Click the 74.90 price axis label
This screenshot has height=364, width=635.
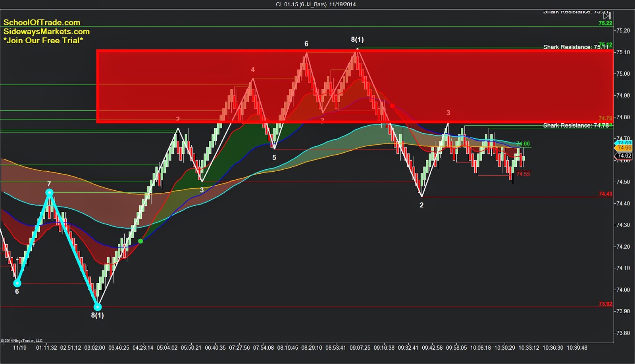pos(623,96)
